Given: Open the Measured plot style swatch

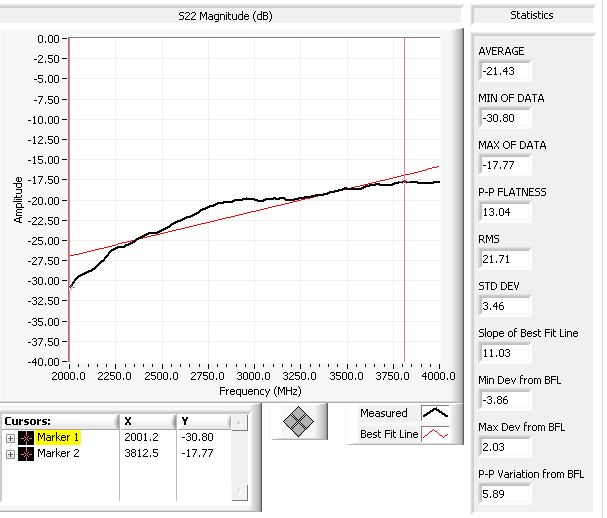Looking at the screenshot, I should (x=435, y=413).
